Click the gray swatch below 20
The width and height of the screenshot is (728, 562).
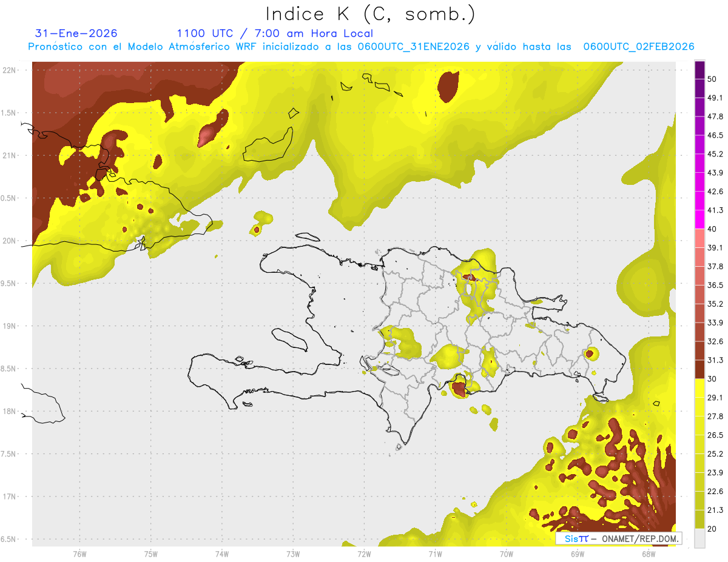(x=699, y=538)
